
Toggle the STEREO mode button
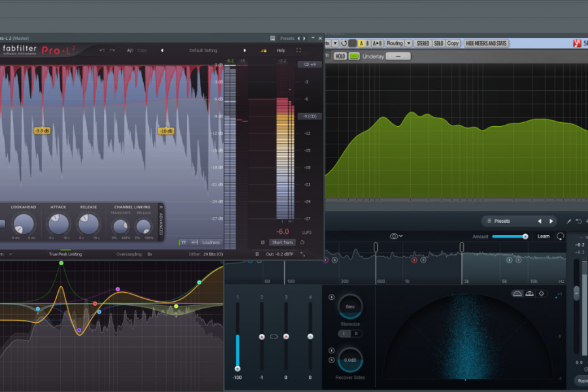pos(423,43)
